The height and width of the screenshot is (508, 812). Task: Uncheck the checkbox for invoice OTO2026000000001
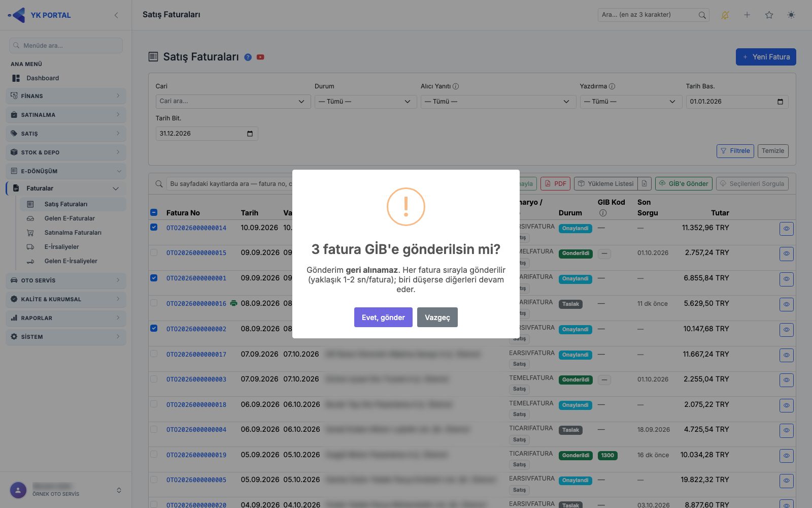154,278
